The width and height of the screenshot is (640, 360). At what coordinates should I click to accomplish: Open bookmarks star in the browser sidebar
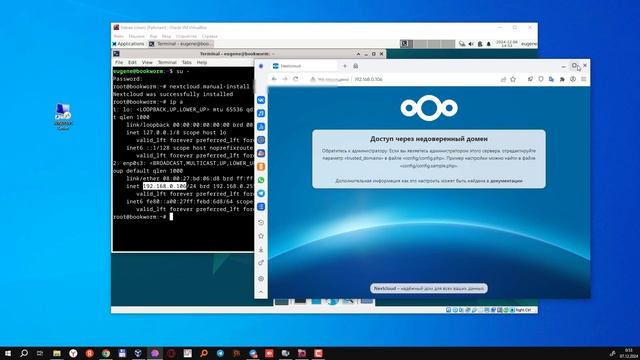pyautogui.click(x=261, y=236)
